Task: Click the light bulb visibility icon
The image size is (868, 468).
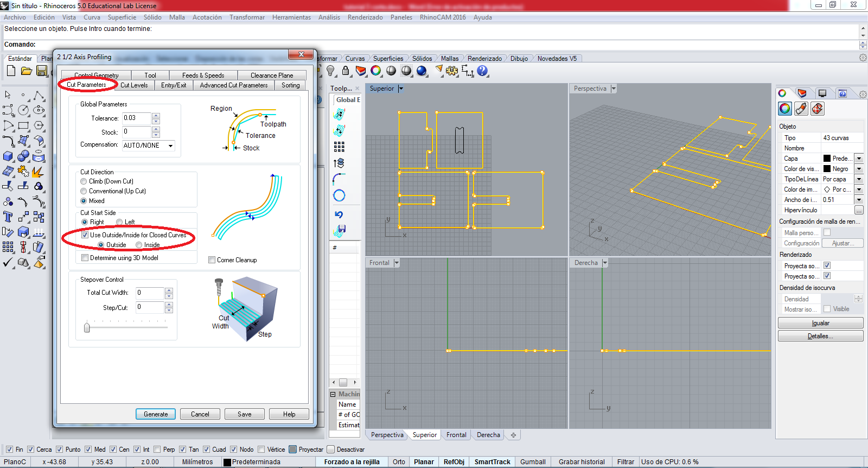Action: 330,71
